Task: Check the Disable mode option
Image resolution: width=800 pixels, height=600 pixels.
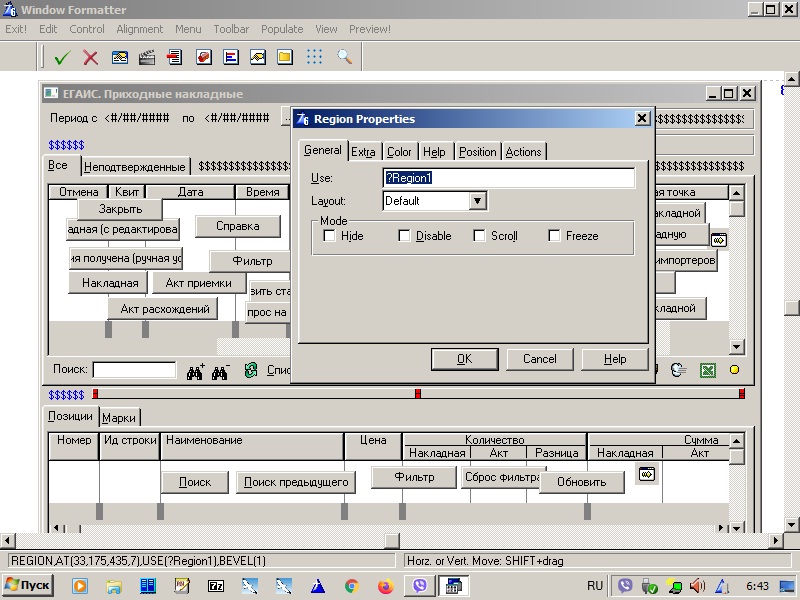Action: pos(404,236)
